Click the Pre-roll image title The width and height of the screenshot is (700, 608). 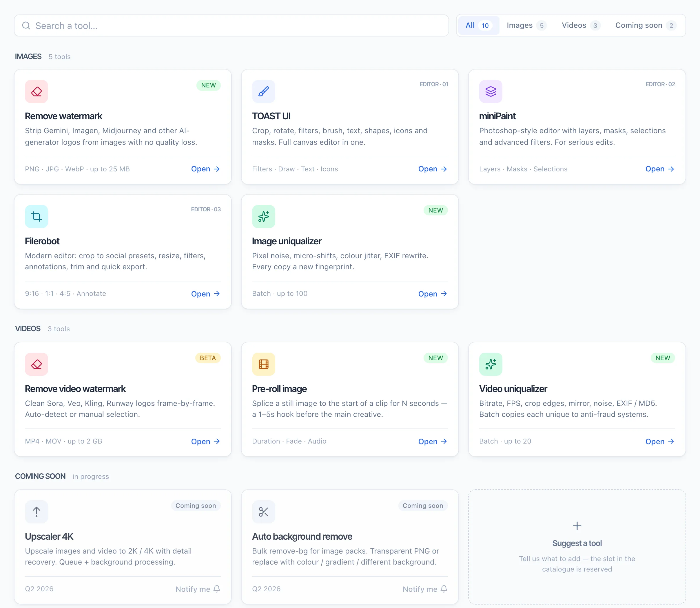click(x=279, y=389)
